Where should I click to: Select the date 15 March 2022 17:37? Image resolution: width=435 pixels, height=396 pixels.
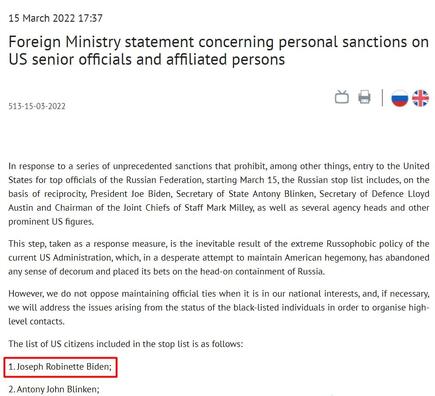tap(55, 18)
